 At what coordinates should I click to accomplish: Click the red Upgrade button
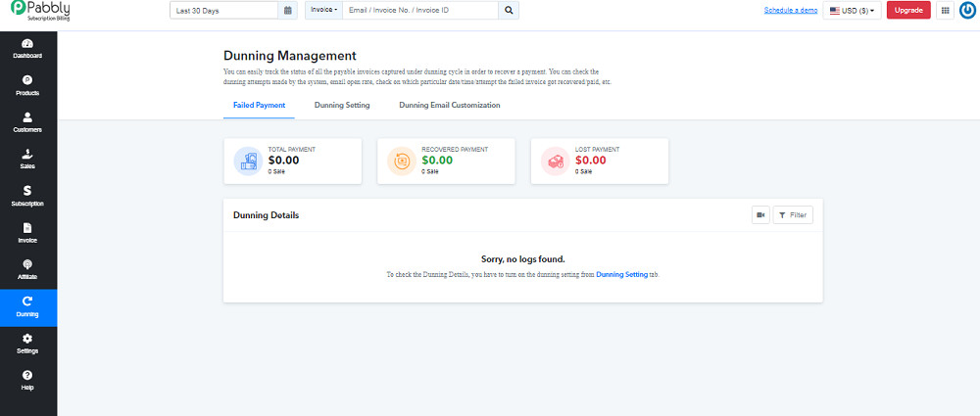tap(908, 11)
